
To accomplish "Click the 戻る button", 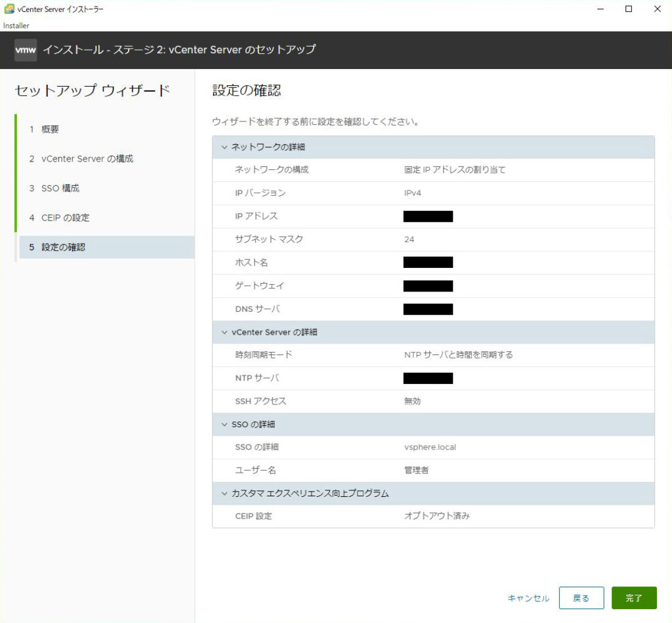I will pos(581,597).
